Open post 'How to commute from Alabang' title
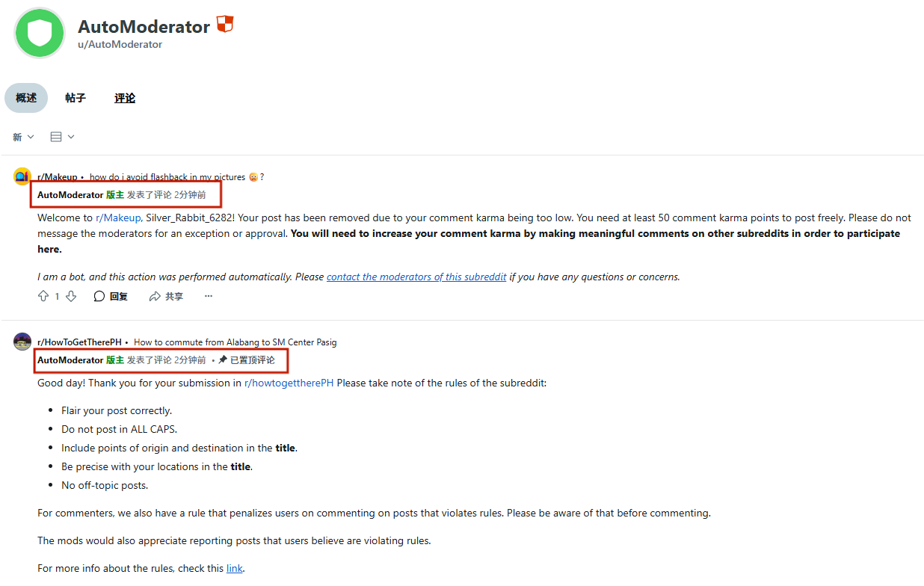Viewport: 924px width, 586px height. click(x=235, y=342)
